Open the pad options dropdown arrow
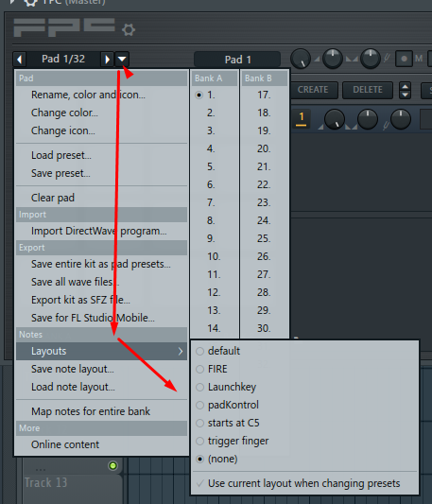The width and height of the screenshot is (432, 504). click(122, 60)
